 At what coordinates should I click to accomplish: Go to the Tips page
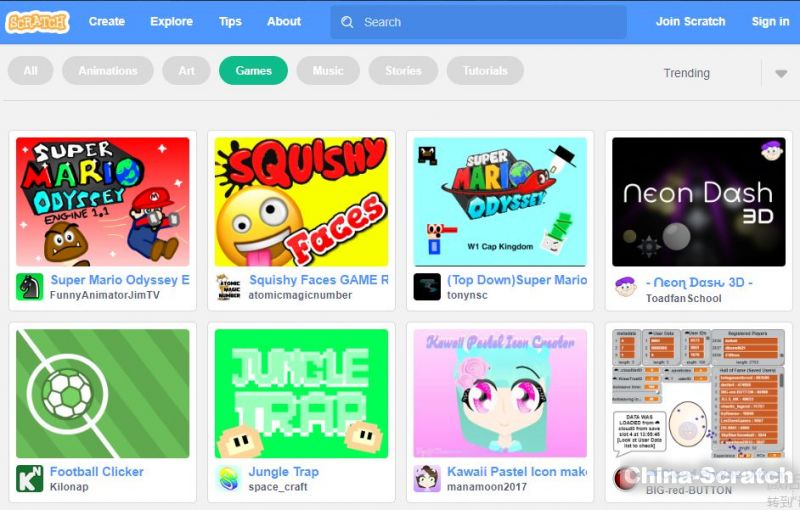pos(230,21)
